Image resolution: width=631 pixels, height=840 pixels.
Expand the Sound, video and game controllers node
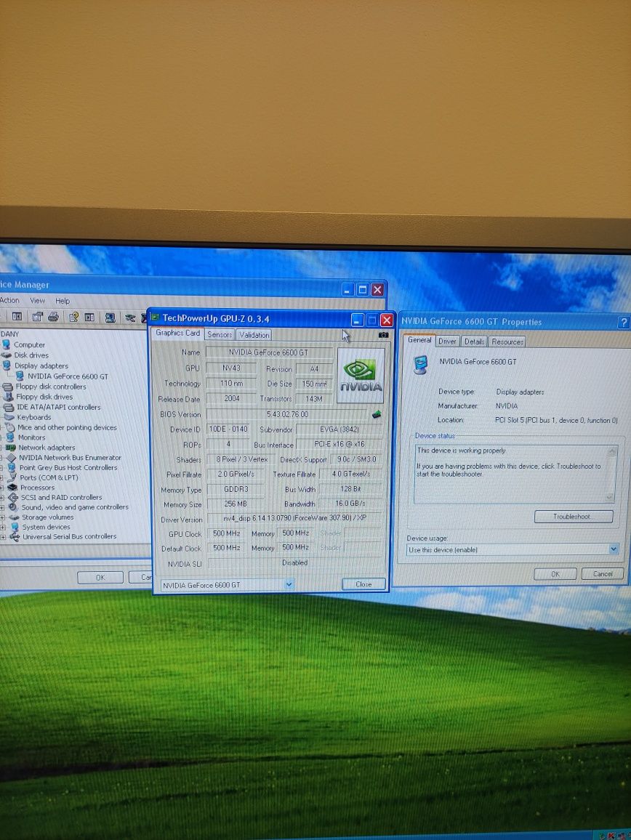pos(3,507)
